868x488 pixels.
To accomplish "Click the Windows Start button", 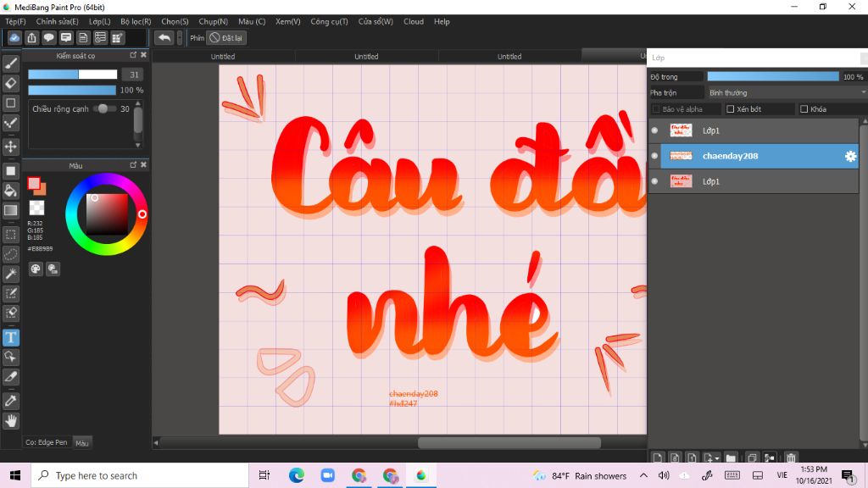I will pos(15,475).
